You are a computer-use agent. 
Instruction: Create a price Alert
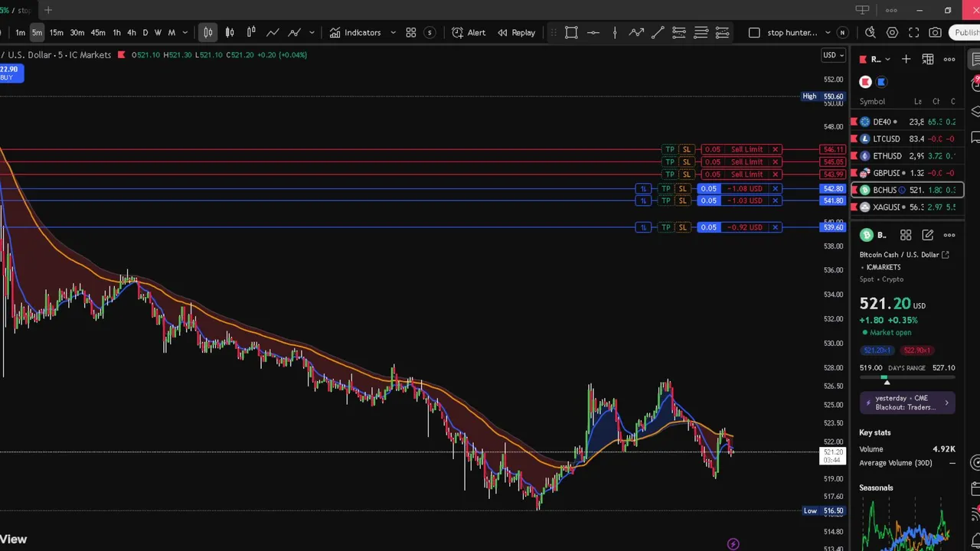pos(469,32)
